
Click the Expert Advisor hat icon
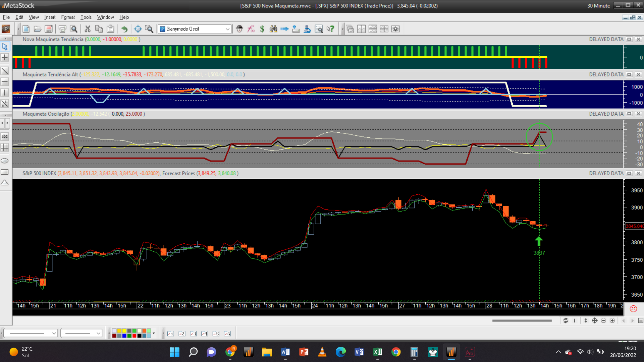[239, 29]
